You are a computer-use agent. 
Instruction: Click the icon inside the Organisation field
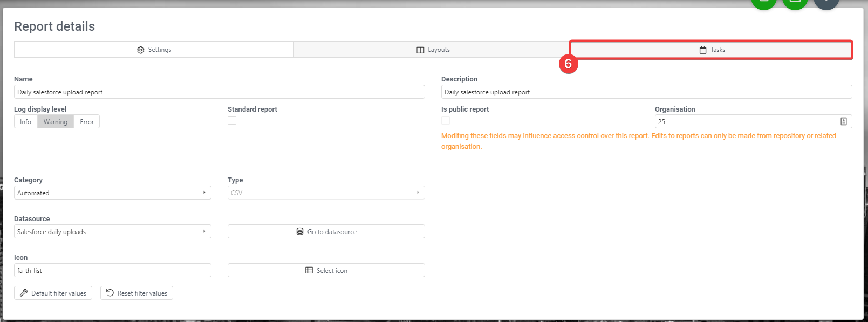coord(844,121)
